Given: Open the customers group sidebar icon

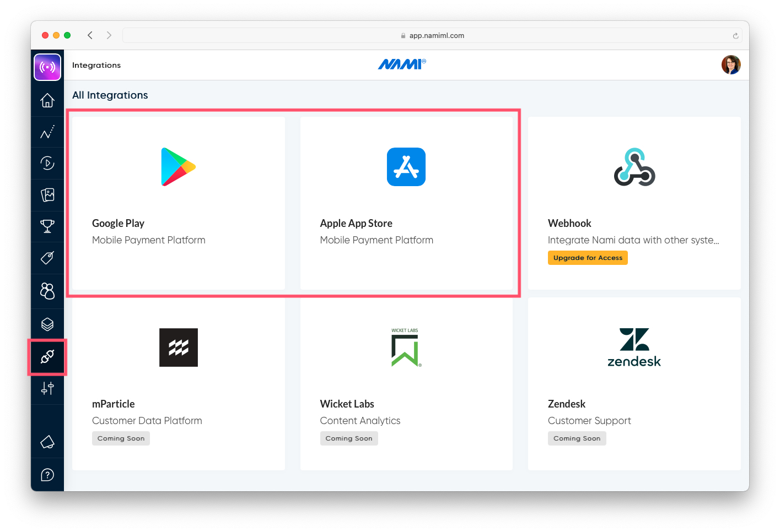Looking at the screenshot, I should [x=47, y=291].
